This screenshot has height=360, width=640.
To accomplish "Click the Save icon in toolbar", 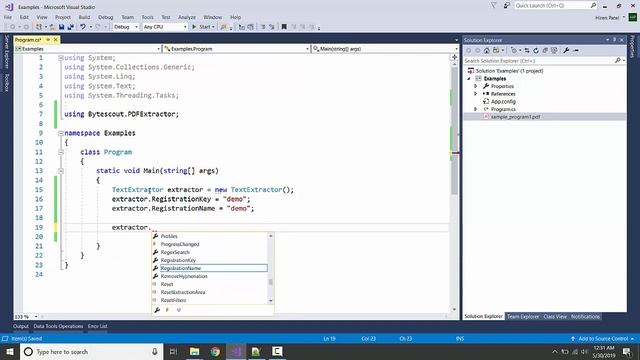I will pos(61,27).
